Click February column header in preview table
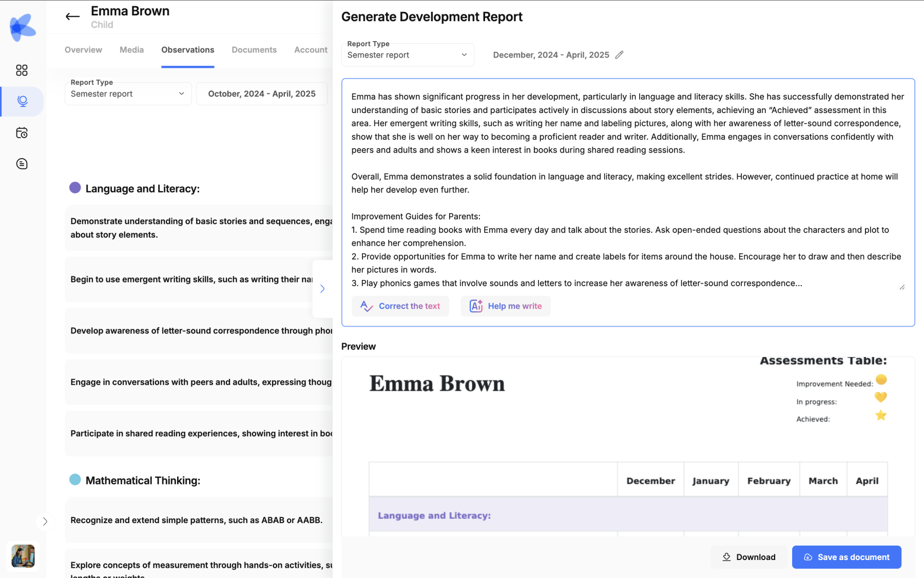This screenshot has height=578, width=924. (x=768, y=480)
